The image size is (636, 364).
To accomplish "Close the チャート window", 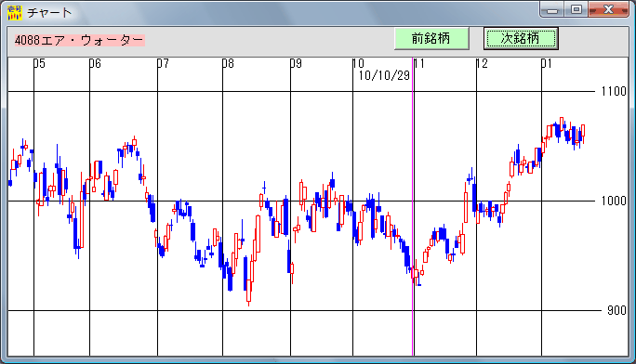I will pyautogui.click(x=608, y=9).
